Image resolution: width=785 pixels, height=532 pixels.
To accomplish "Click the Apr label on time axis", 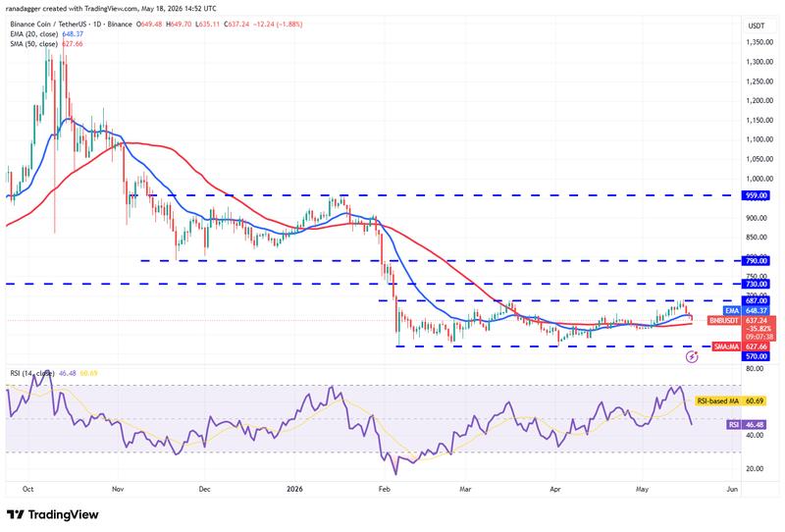I will pos(554,489).
